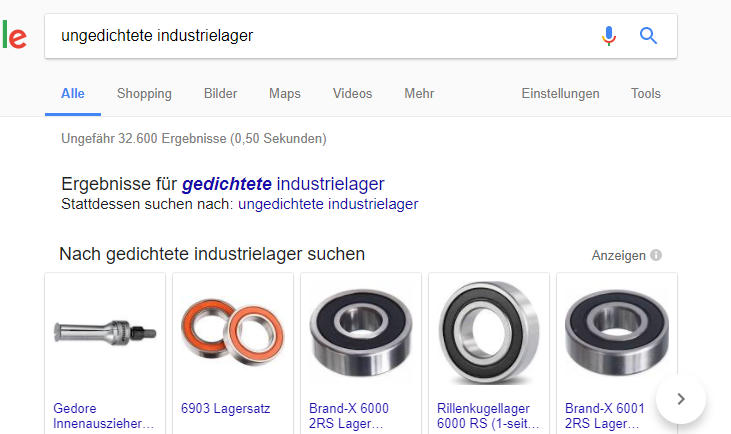The width and height of the screenshot is (731, 434).
Task: Click the partial Google logo
Action: coord(14,34)
